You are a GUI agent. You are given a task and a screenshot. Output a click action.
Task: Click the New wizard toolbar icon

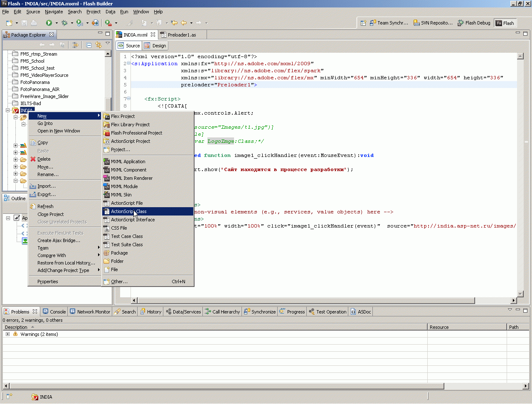coord(9,23)
